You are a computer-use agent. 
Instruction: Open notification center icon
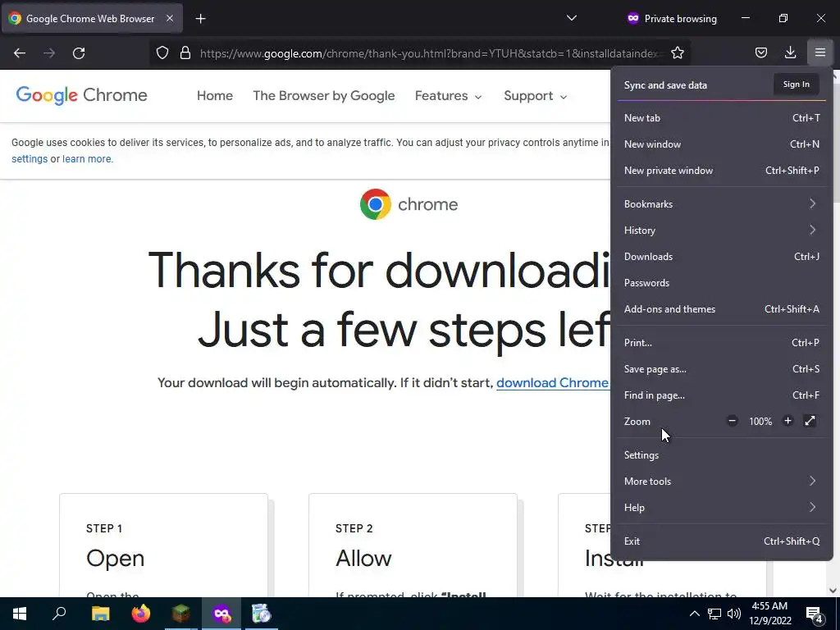click(815, 614)
